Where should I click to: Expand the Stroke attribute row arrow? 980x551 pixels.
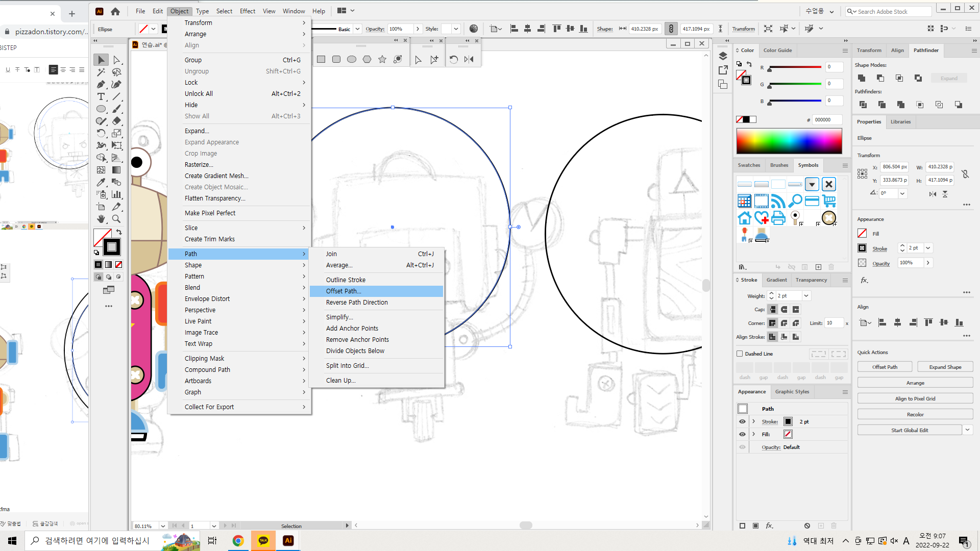click(753, 421)
